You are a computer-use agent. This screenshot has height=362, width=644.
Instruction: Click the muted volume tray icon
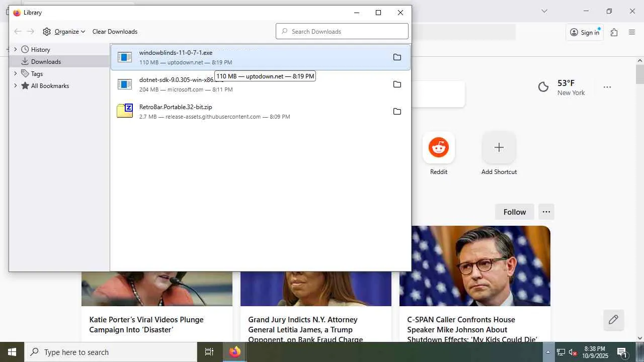573,352
